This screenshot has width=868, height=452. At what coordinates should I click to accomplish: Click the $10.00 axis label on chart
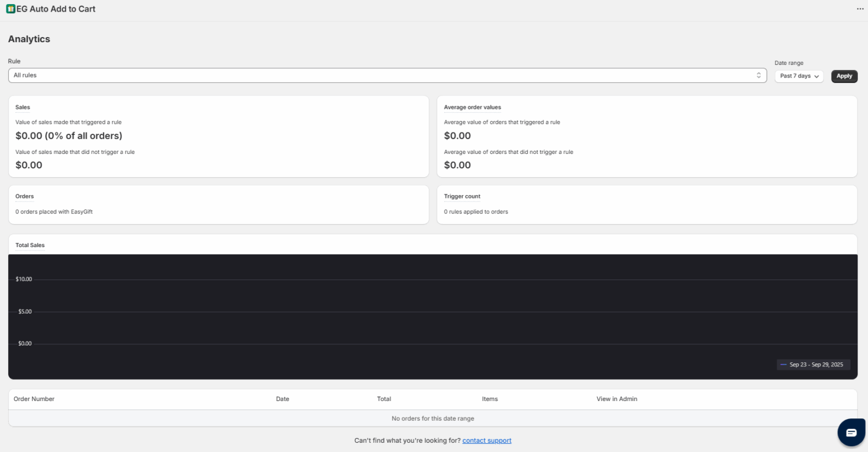point(24,279)
